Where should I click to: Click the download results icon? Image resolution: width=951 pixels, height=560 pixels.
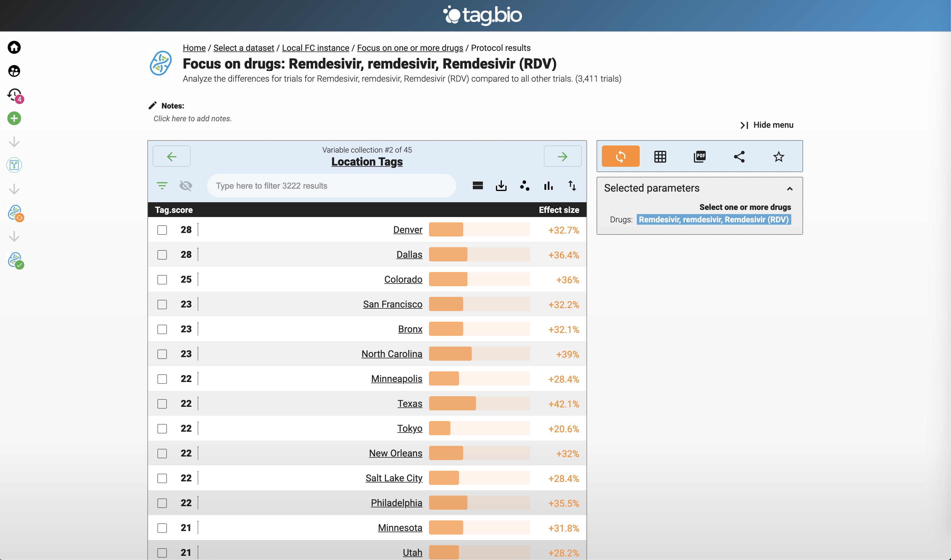501,186
